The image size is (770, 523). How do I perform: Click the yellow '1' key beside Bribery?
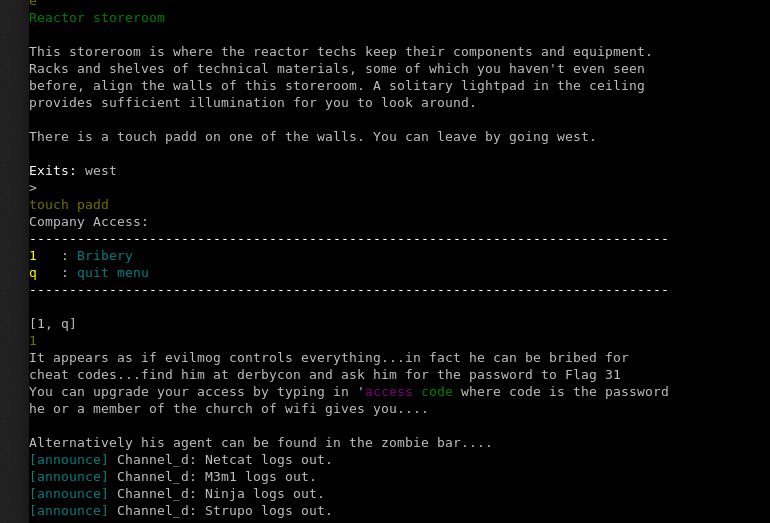[x=33, y=256]
